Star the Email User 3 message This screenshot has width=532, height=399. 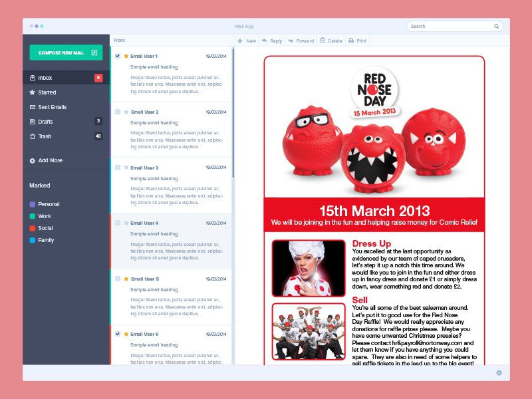point(126,168)
